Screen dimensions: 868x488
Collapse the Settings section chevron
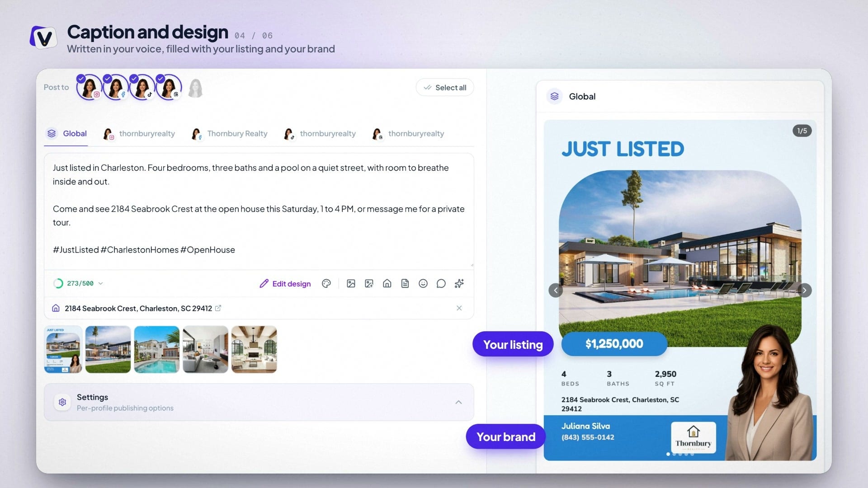[458, 402]
